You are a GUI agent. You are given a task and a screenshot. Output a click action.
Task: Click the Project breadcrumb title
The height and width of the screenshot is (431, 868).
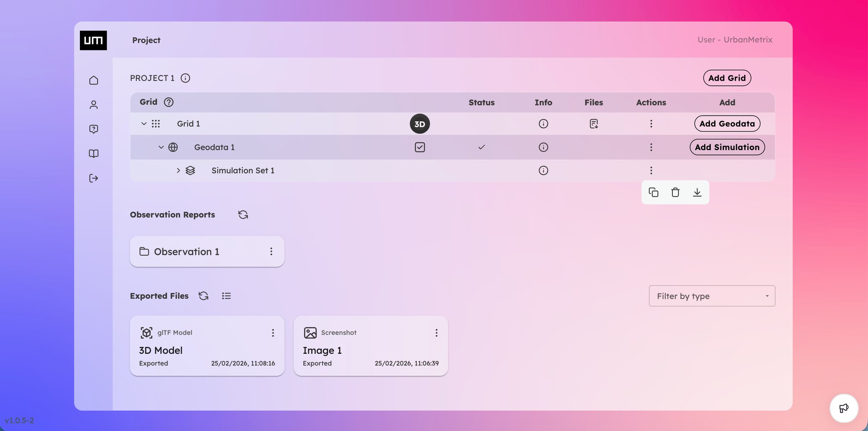(x=146, y=40)
